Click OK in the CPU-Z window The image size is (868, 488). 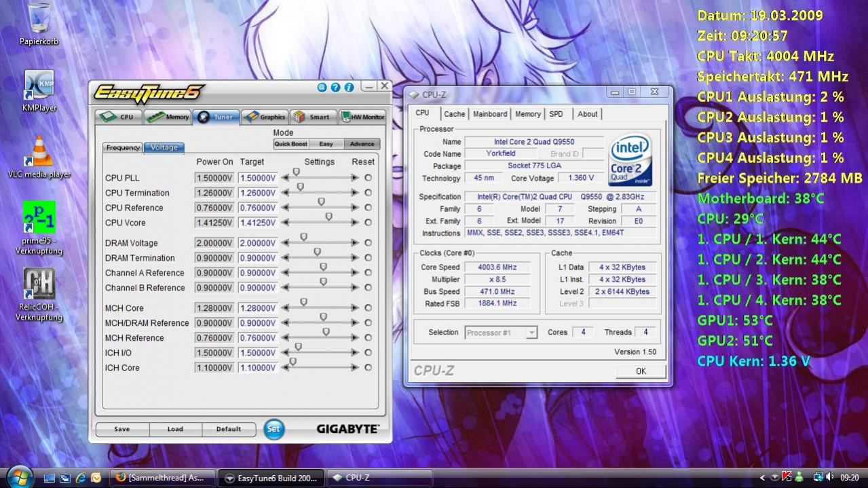coord(640,371)
